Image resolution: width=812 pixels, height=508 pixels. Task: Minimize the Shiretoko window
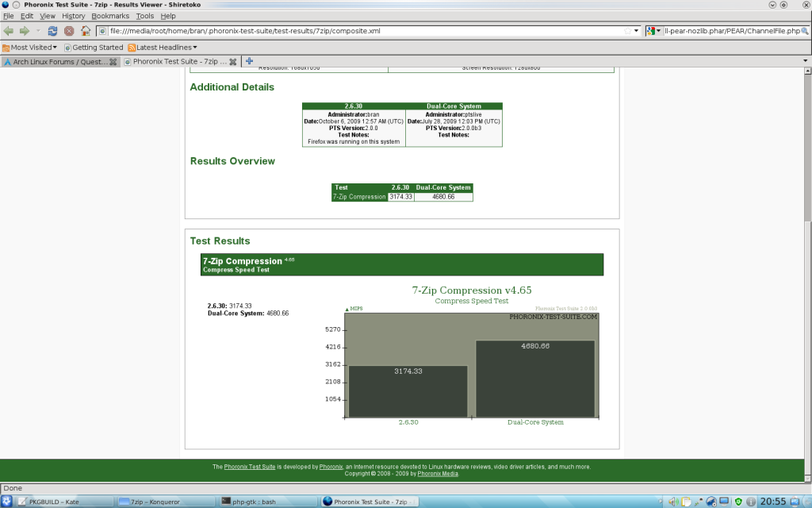pyautogui.click(x=772, y=5)
